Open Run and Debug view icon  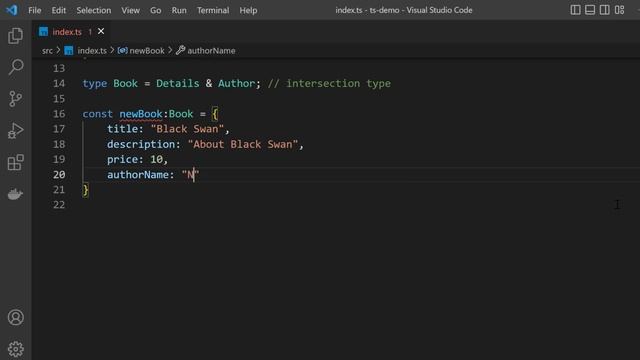click(x=16, y=131)
